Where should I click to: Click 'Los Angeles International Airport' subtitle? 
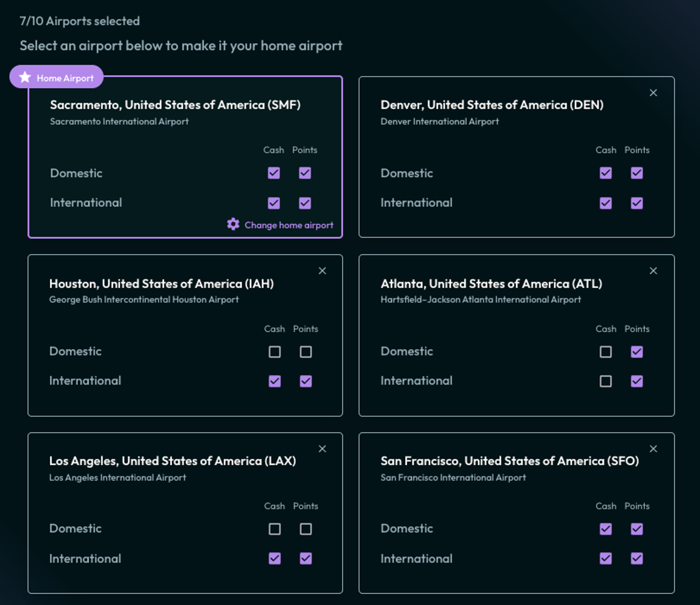coord(118,477)
